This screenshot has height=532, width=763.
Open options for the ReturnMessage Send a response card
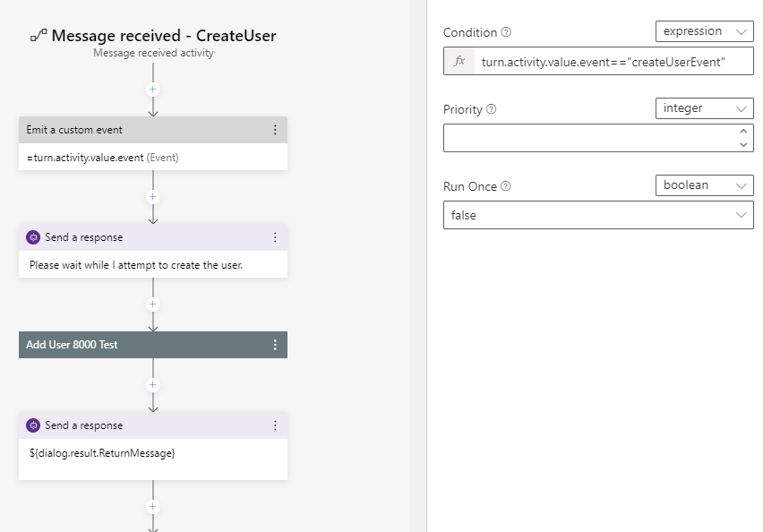click(x=275, y=425)
